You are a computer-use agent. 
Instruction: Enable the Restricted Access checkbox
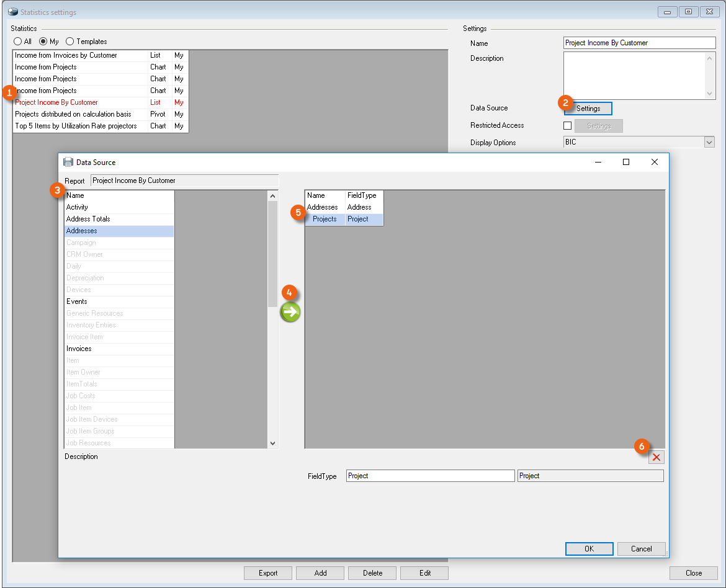point(567,125)
